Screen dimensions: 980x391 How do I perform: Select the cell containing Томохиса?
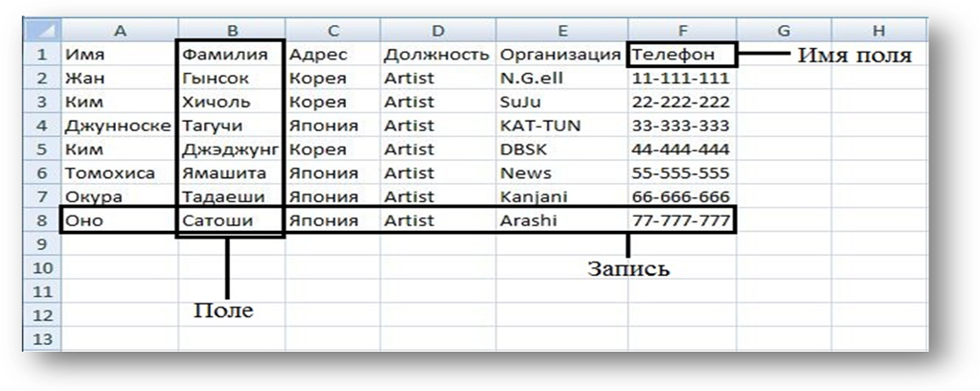118,173
